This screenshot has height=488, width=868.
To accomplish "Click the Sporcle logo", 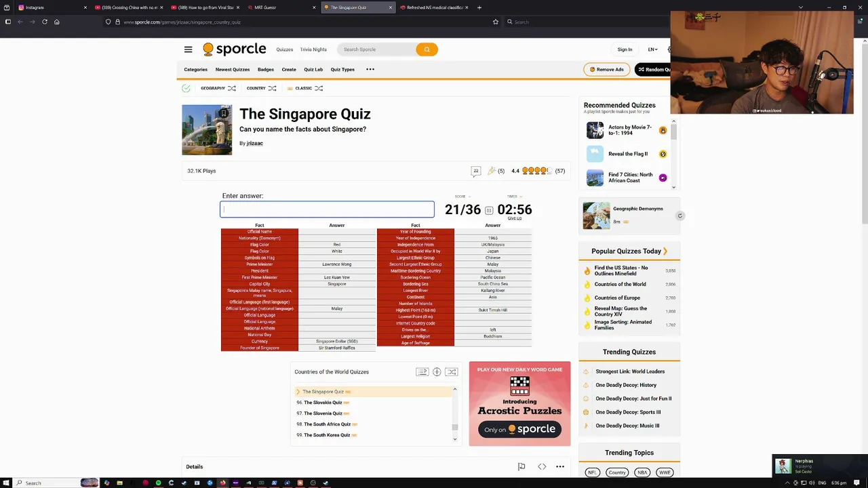I will pyautogui.click(x=235, y=49).
